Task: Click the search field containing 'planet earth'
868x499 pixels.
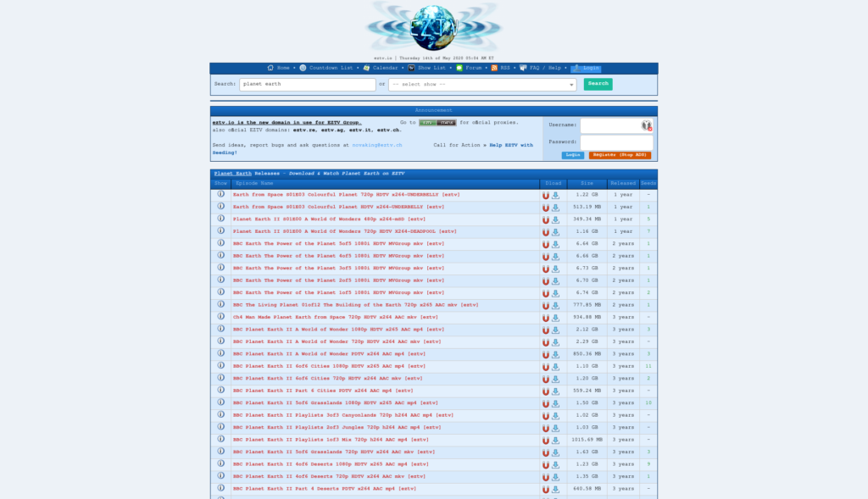Action: coord(307,85)
